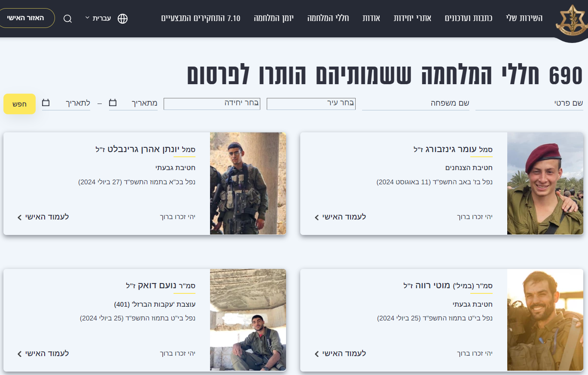Expand the עברית language dropdown
The height and width of the screenshot is (375, 588).
click(x=98, y=18)
